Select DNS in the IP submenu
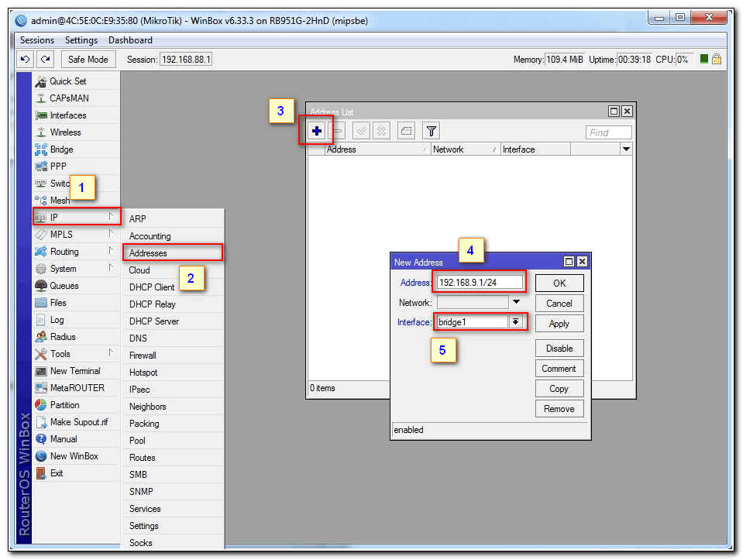743x560 pixels. point(173,338)
